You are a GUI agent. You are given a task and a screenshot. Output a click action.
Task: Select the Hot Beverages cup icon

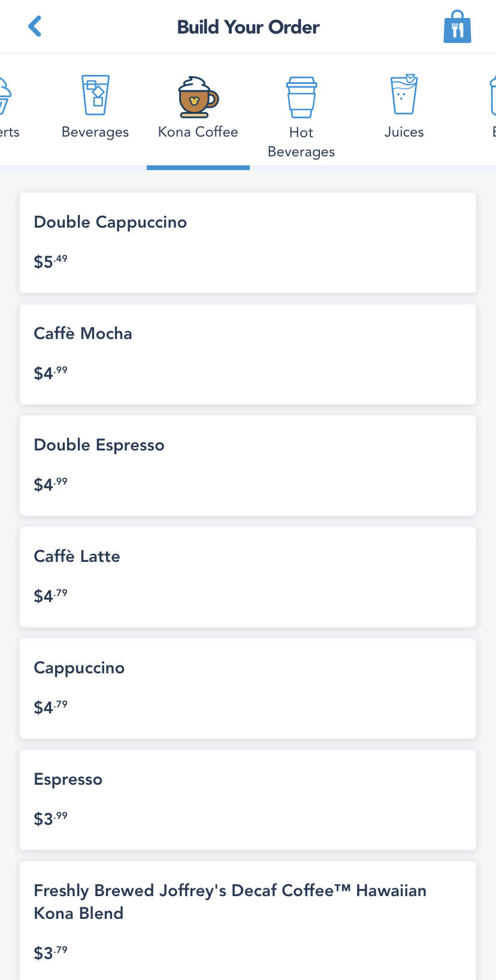[301, 97]
